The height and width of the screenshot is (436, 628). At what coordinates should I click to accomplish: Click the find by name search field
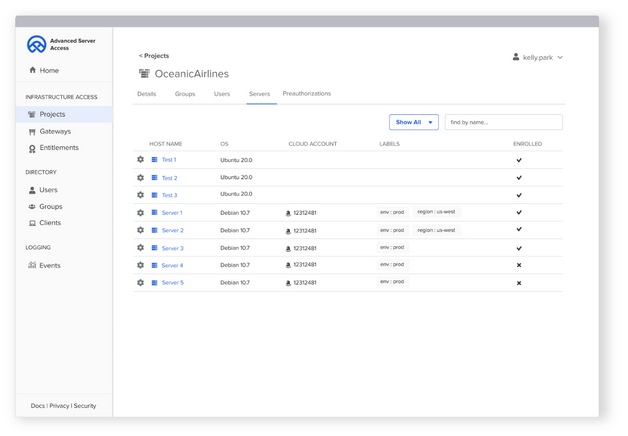pyautogui.click(x=503, y=122)
